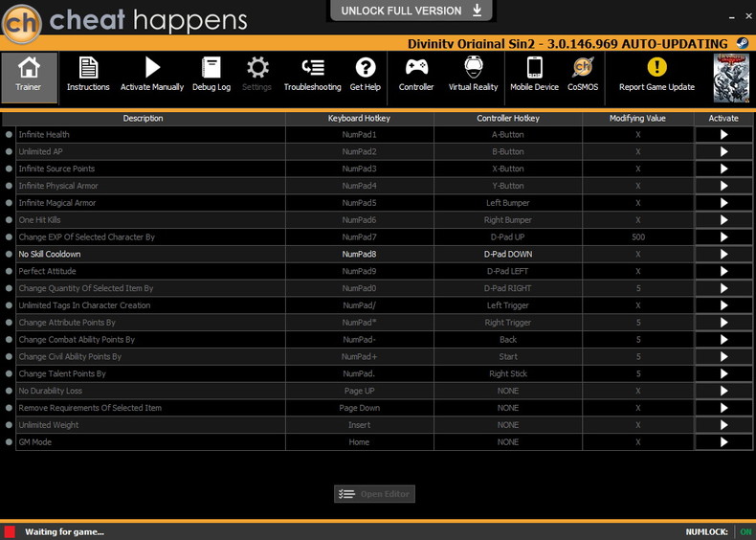Activate Infinite Source Points cheat
Image resolution: width=756 pixels, height=540 pixels.
coord(723,169)
